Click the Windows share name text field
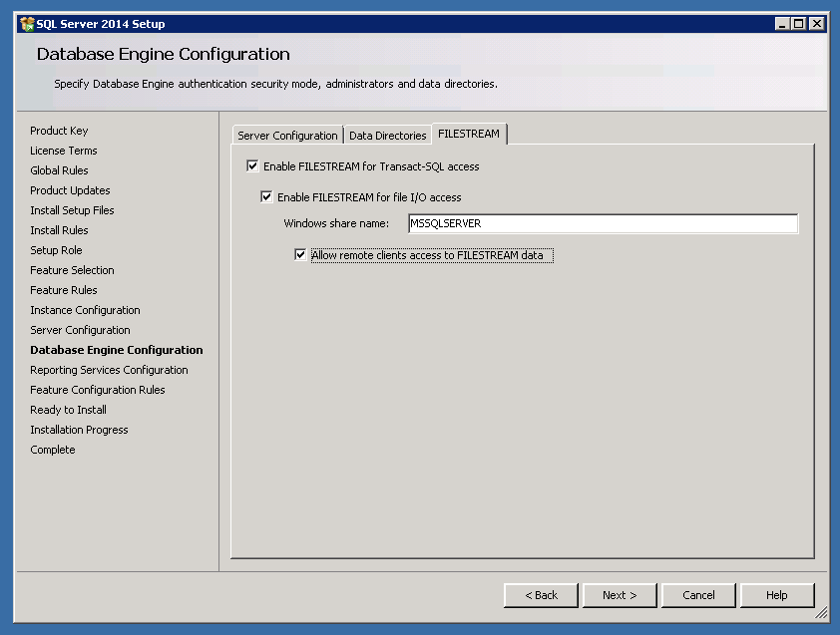The width and height of the screenshot is (840, 635). (x=603, y=223)
